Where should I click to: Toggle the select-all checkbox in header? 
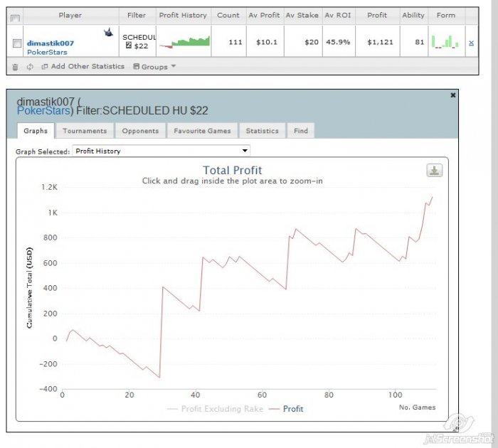(15, 18)
